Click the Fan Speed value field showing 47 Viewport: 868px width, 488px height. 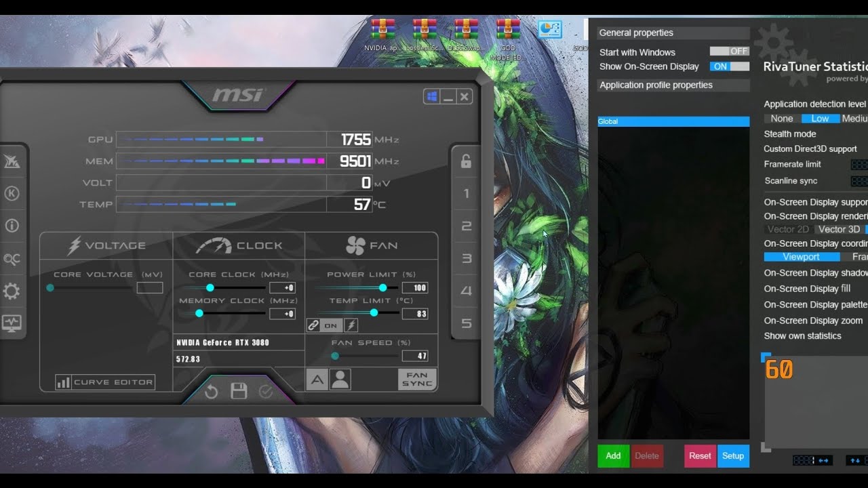[x=415, y=356]
